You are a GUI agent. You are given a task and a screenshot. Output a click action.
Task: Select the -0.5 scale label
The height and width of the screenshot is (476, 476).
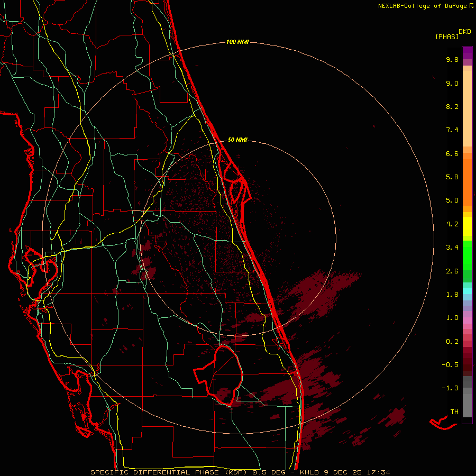(450, 365)
